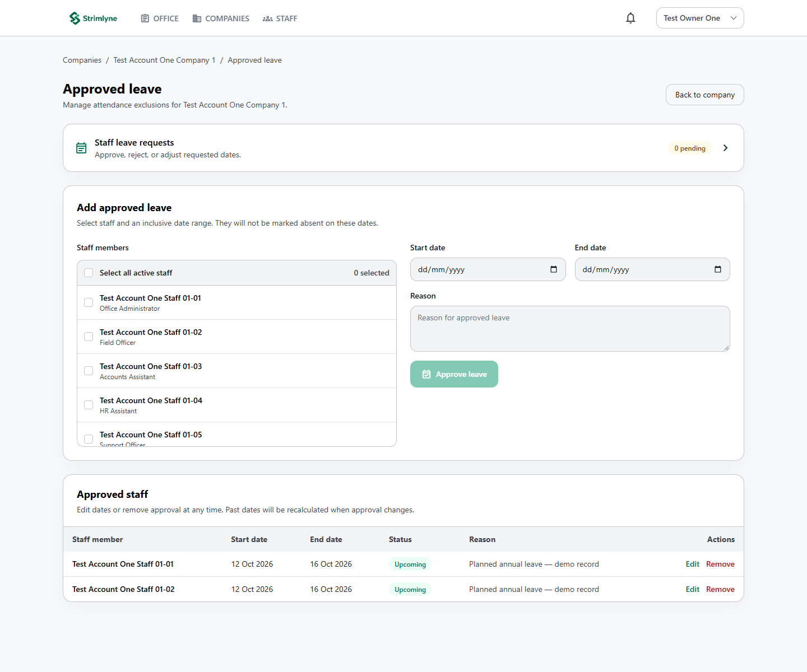807x672 pixels.
Task: Click the Back to company button
Action: pos(704,95)
